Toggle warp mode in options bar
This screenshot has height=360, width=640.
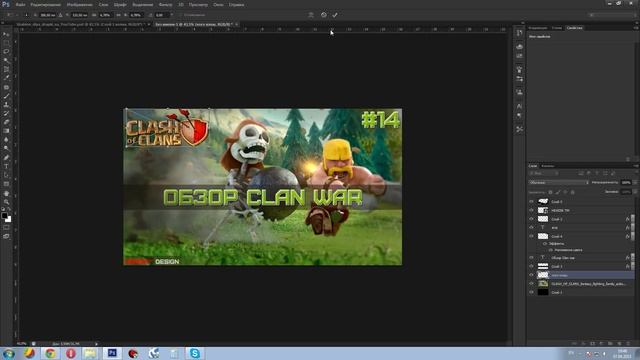[311, 15]
